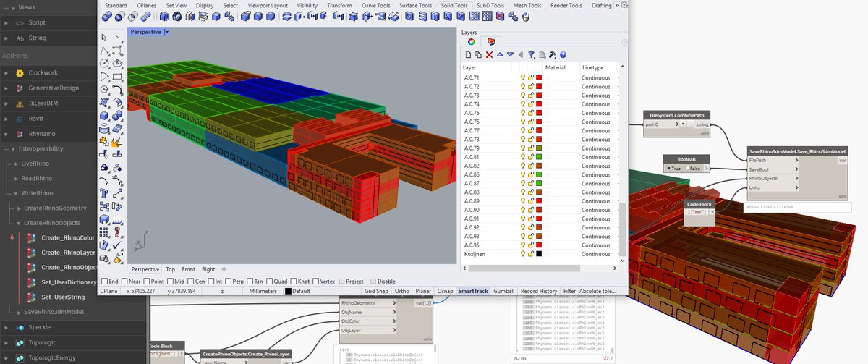The height and width of the screenshot is (364, 868).
Task: Click the Create_RhinoColor node icon
Action: 32,237
